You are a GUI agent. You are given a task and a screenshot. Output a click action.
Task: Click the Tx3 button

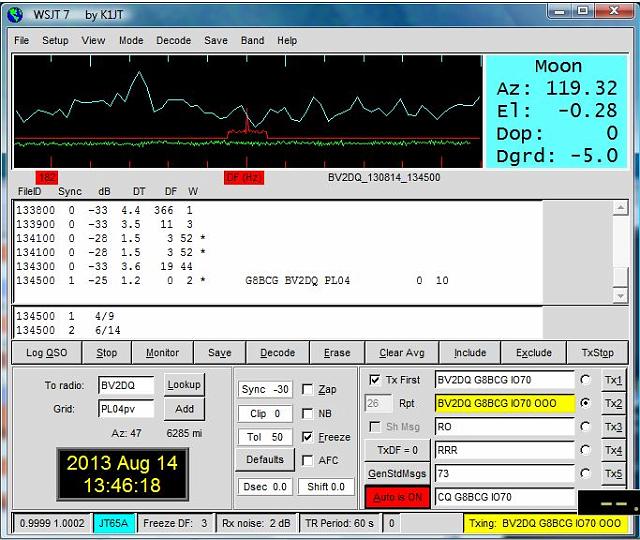point(613,427)
